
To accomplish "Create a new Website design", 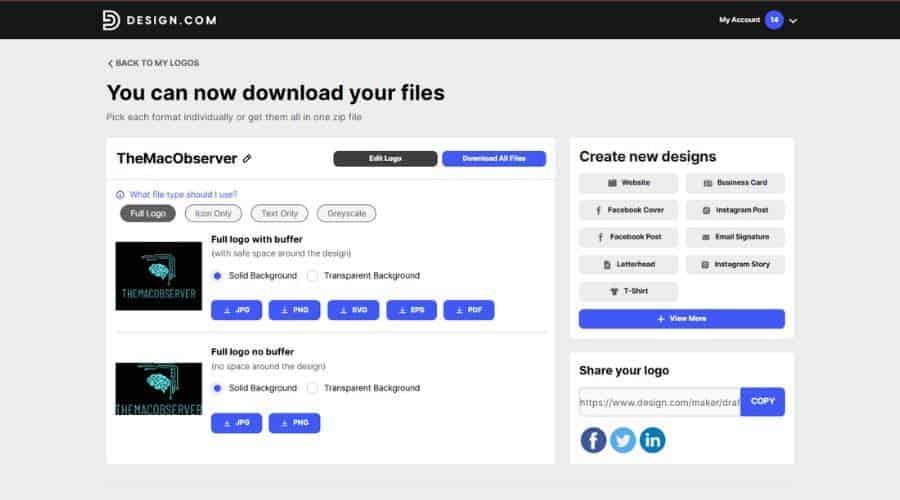I will pos(629,183).
